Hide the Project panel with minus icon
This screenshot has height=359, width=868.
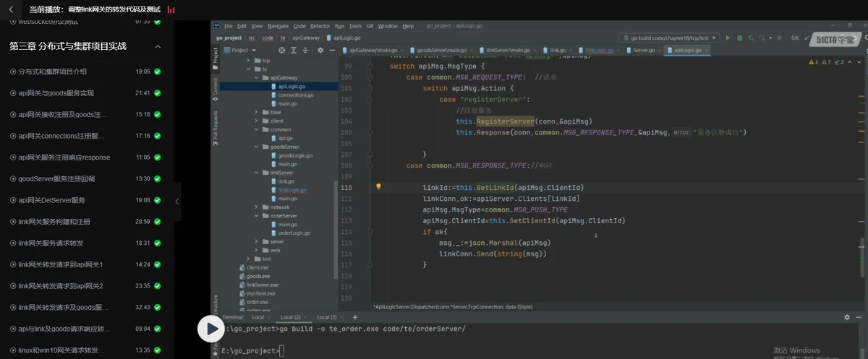[331, 51]
